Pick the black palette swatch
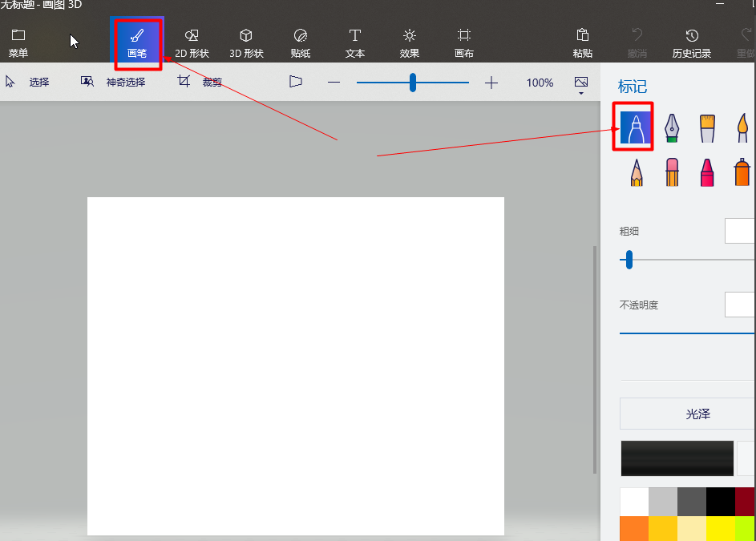The height and width of the screenshot is (541, 756). [x=721, y=502]
